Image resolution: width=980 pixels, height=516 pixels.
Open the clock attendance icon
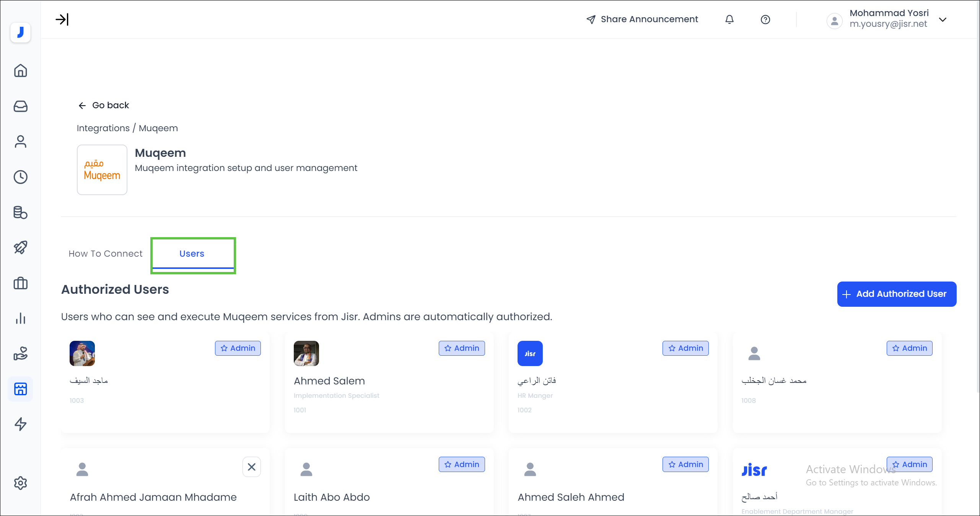[20, 177]
